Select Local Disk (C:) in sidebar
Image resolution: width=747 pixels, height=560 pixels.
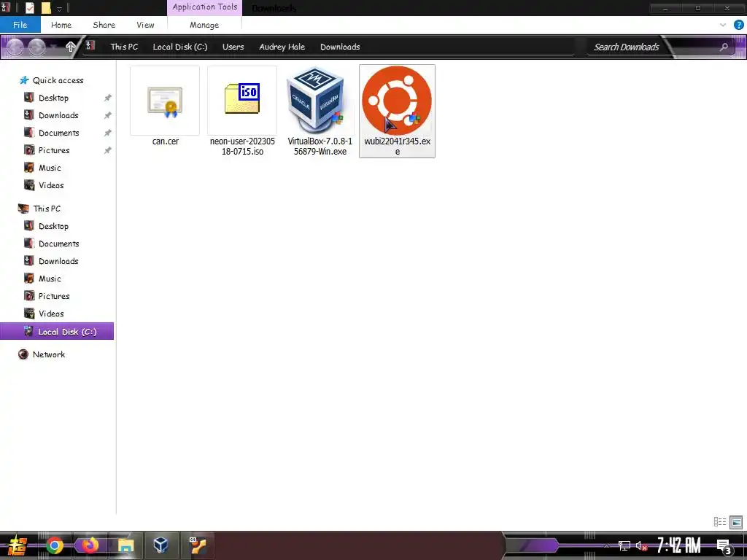(x=57, y=332)
